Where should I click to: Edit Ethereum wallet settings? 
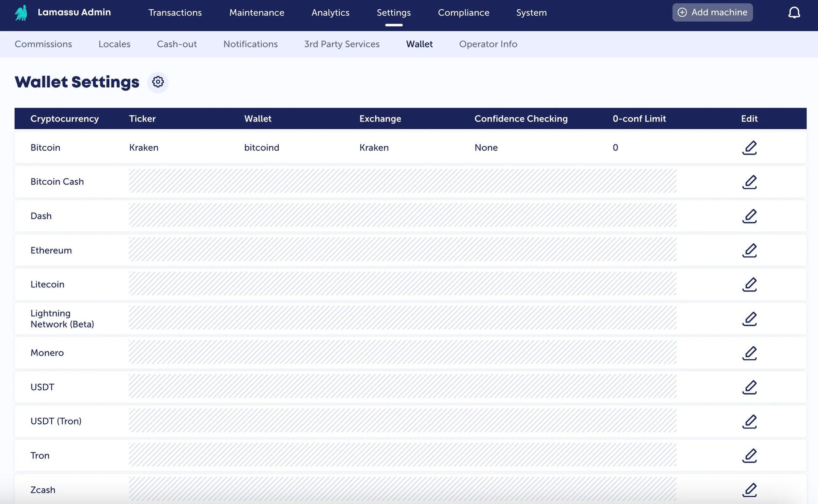click(x=749, y=251)
